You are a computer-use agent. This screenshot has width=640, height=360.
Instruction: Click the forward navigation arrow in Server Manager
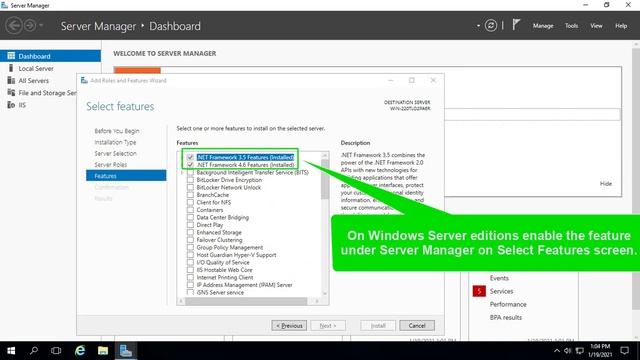[30, 26]
